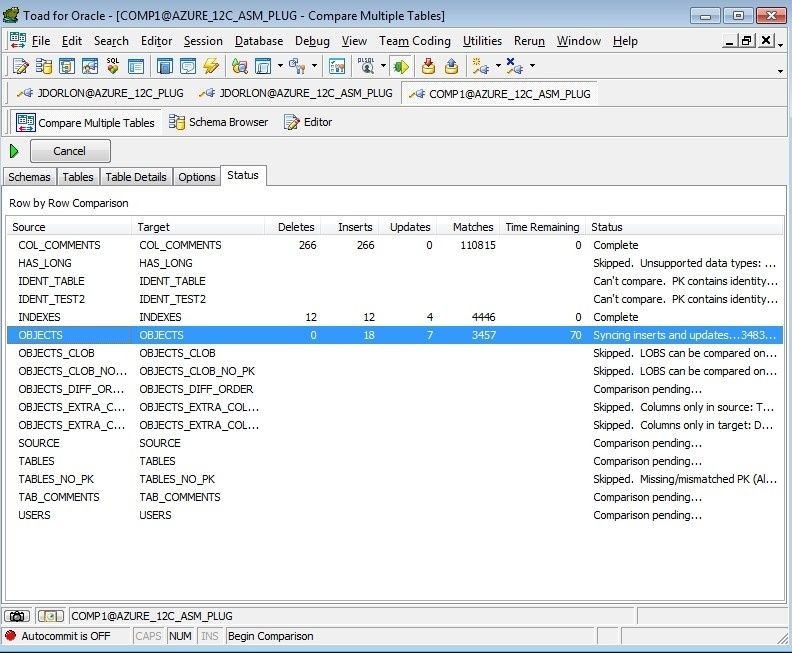Screen dimensions: 792x653
Task: Switch to the Tables tab
Action: tap(78, 177)
